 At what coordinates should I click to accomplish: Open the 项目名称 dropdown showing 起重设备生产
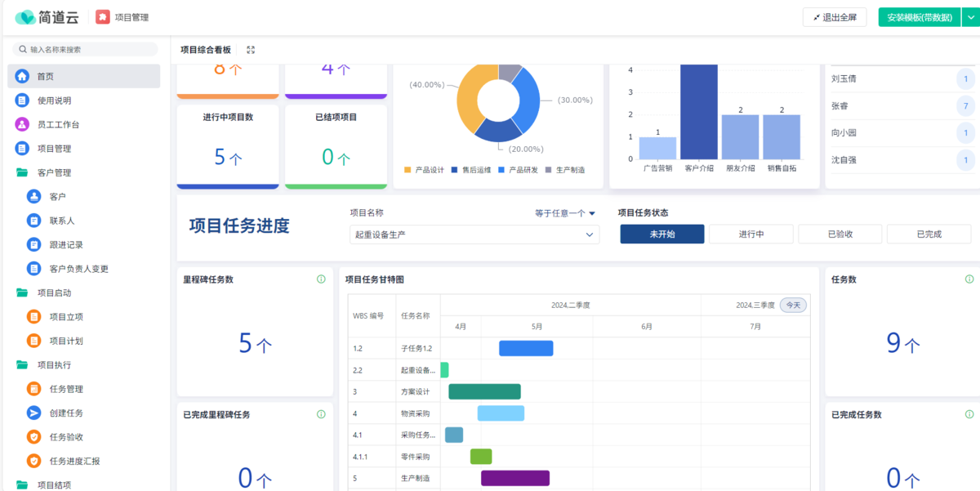click(474, 234)
